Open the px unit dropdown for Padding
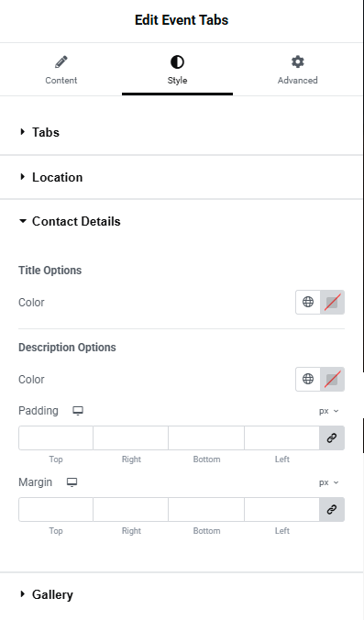This screenshot has height=620, width=364. 329,411
